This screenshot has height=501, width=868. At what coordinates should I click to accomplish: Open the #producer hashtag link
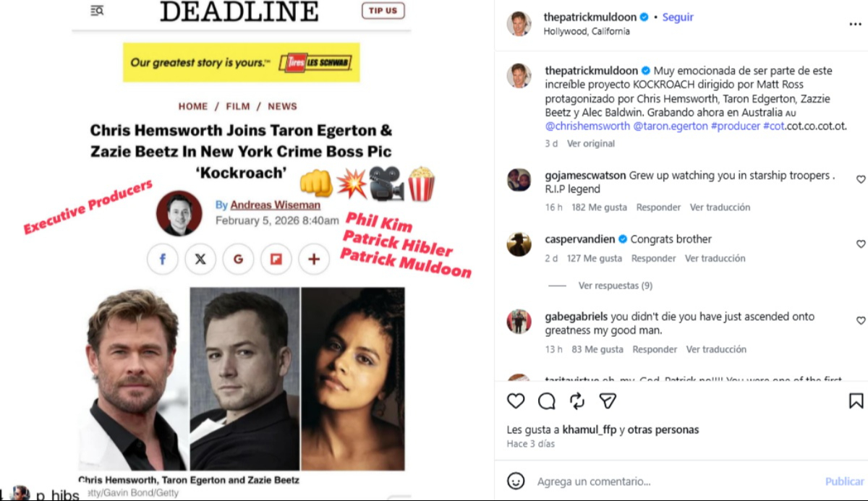736,126
